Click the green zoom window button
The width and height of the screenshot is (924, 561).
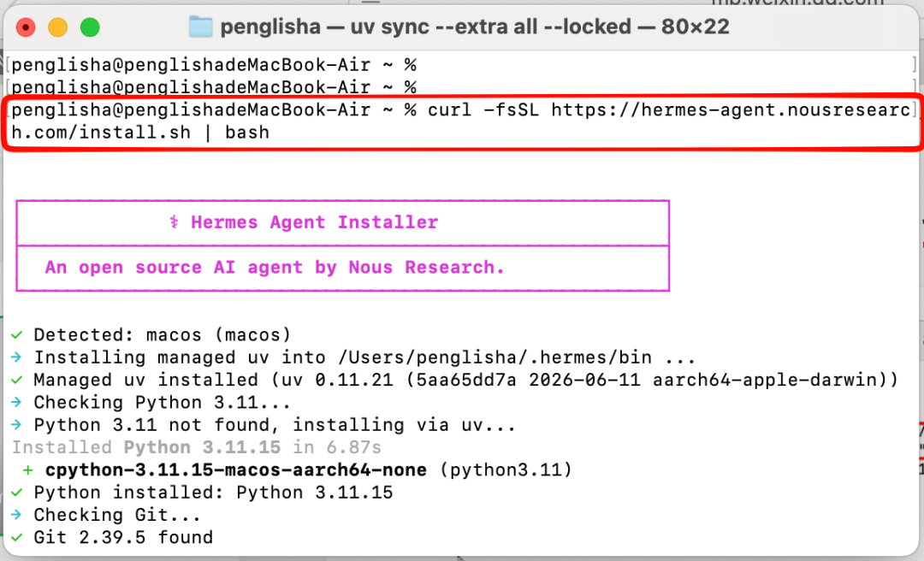90,27
